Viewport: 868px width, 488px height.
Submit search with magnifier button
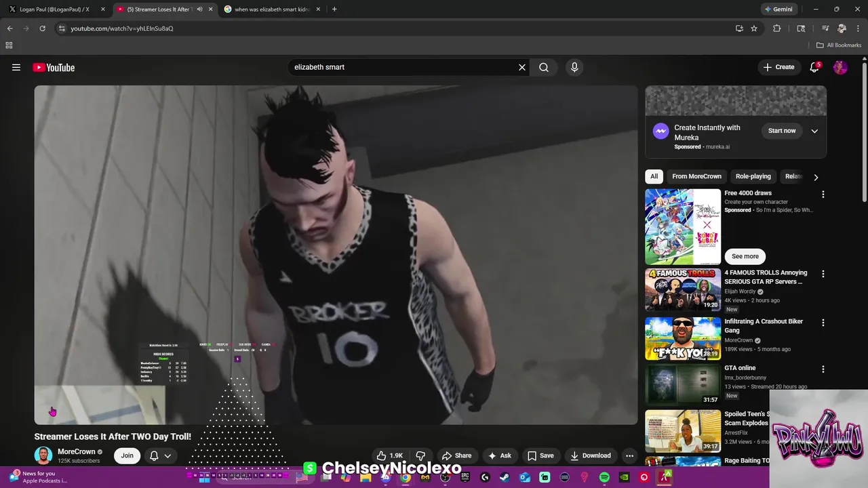[x=544, y=67]
